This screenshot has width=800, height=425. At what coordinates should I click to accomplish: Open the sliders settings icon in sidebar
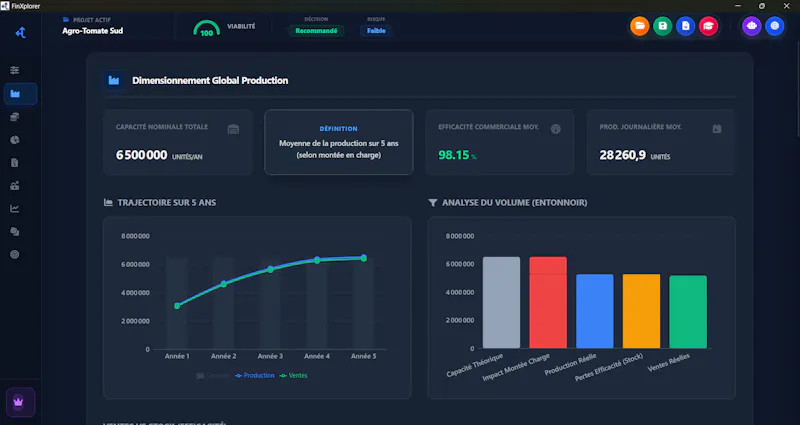pos(15,70)
